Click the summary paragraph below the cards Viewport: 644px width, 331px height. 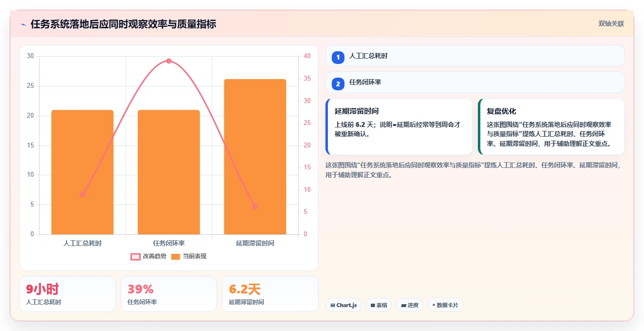click(x=474, y=170)
